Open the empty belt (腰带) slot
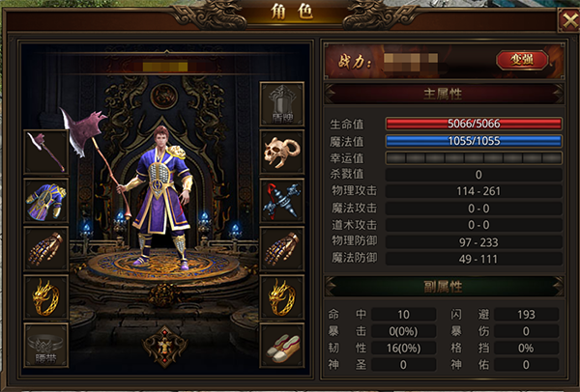The width and height of the screenshot is (580, 392). [x=45, y=345]
